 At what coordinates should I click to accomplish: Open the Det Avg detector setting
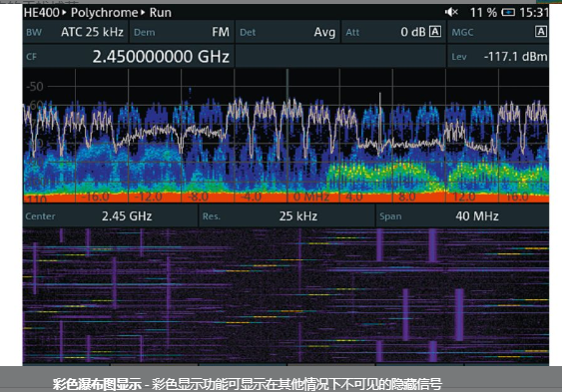[287, 32]
